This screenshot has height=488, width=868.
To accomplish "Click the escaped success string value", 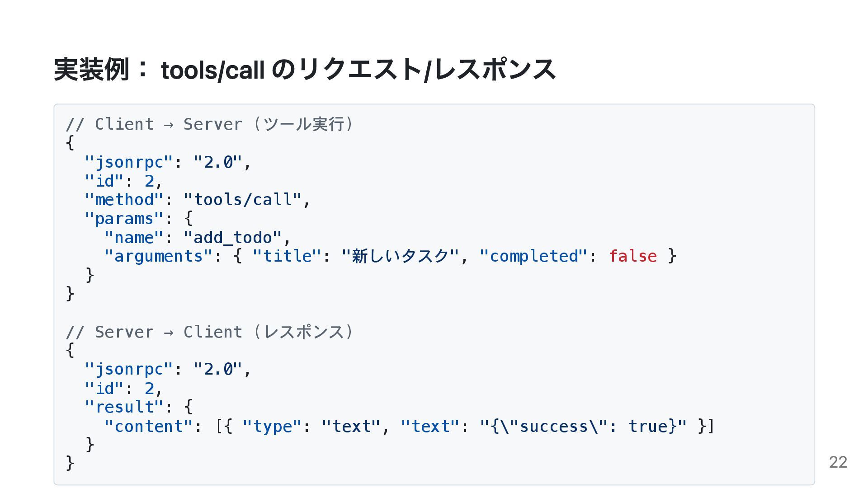I will [583, 426].
